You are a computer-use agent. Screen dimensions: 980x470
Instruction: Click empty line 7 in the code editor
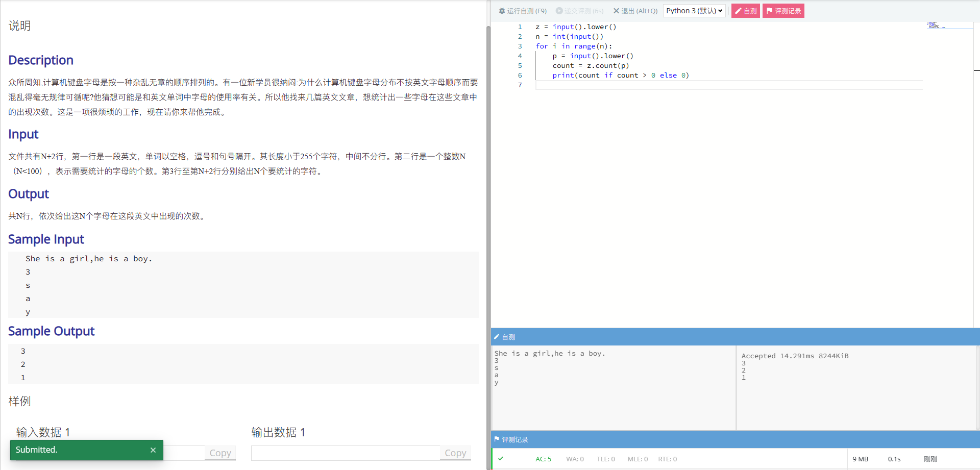click(715, 85)
